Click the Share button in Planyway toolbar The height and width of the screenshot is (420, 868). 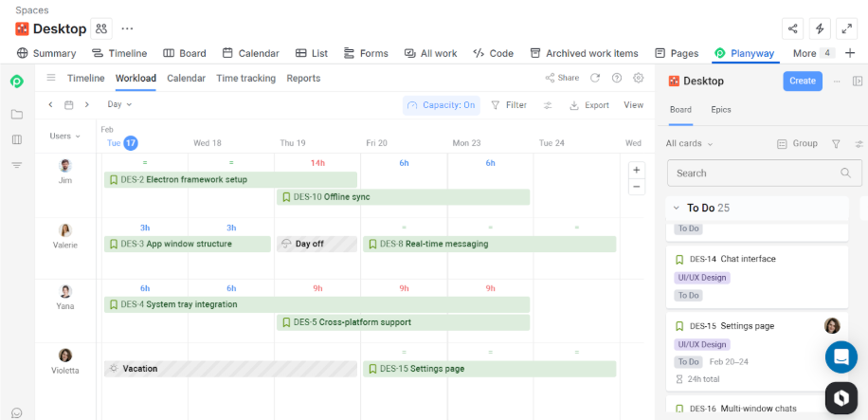[x=562, y=78]
